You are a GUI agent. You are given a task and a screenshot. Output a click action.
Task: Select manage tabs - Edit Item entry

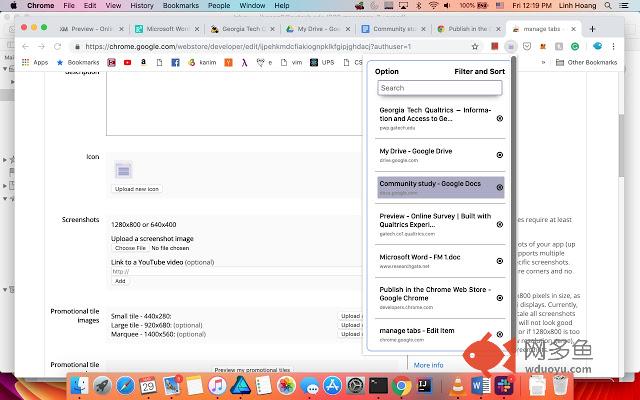(x=435, y=334)
